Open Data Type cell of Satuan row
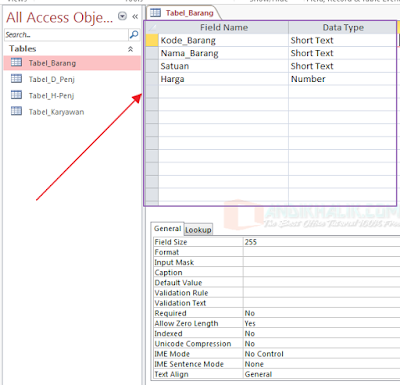This screenshot has width=400, height=385. (x=343, y=66)
